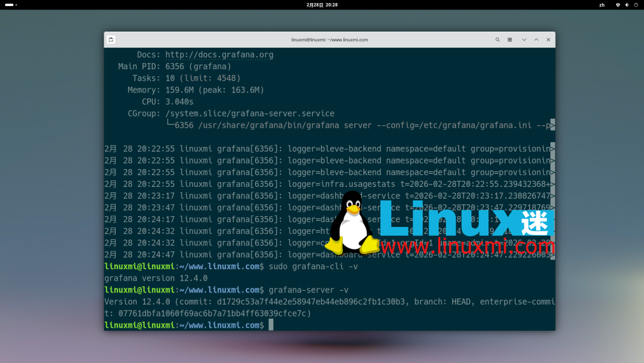Close the terminal window

click(549, 40)
